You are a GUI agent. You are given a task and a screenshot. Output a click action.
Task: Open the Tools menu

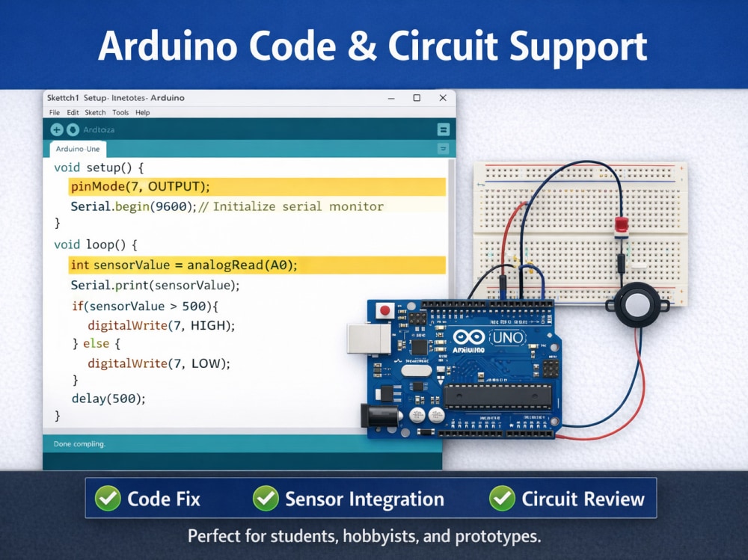(120, 113)
